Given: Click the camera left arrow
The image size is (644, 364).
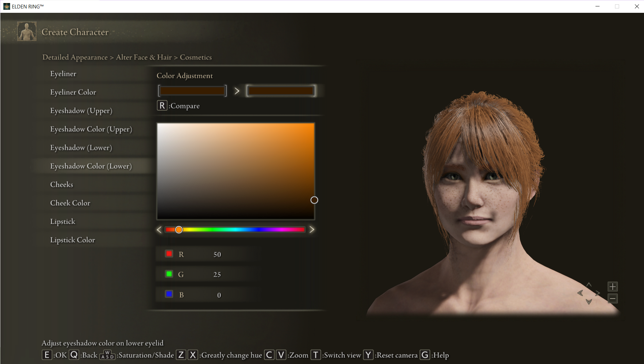Looking at the screenshot, I should 580,293.
